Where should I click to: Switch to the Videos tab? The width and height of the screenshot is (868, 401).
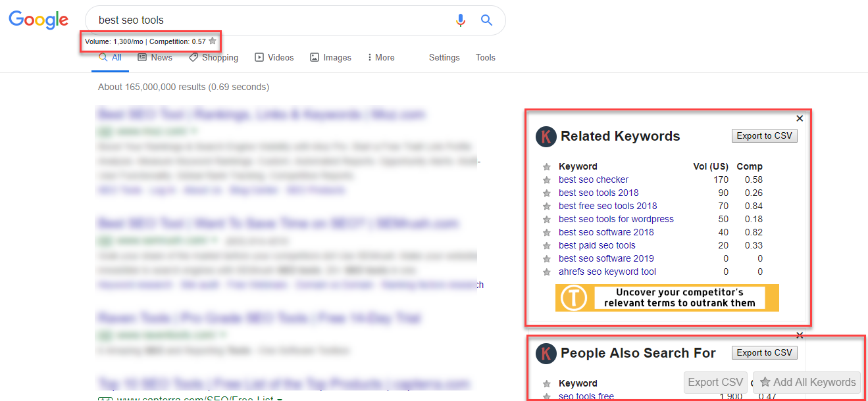point(274,58)
